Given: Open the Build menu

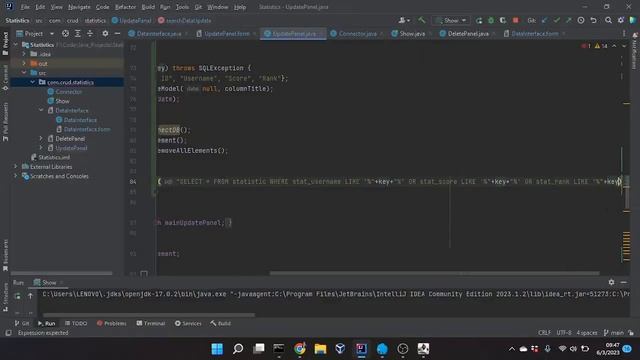Looking at the screenshot, I should point(148,7).
